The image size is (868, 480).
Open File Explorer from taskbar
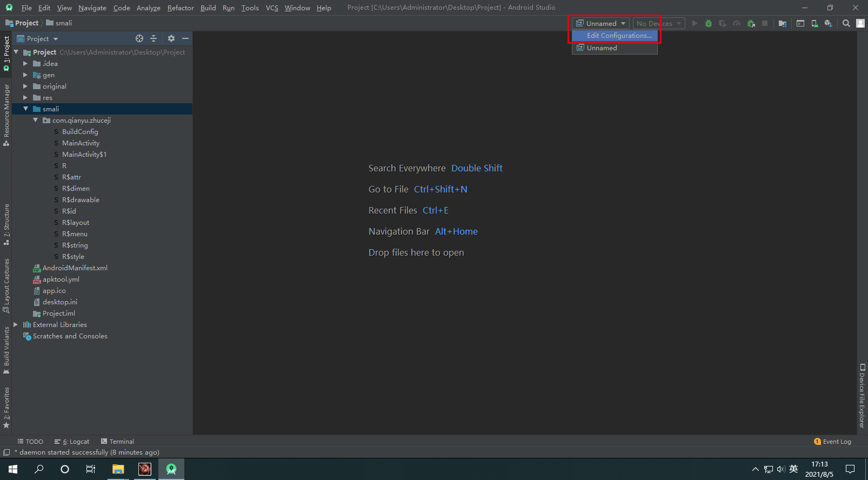[x=118, y=469]
